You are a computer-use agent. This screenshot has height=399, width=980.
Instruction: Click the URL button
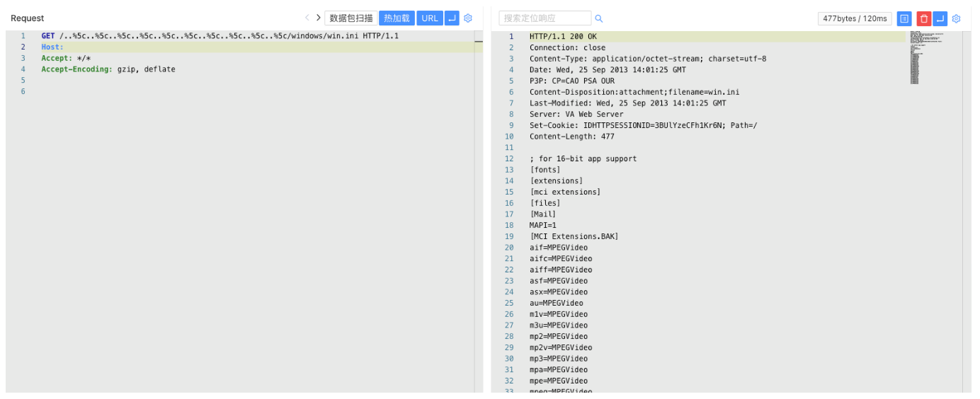429,18
